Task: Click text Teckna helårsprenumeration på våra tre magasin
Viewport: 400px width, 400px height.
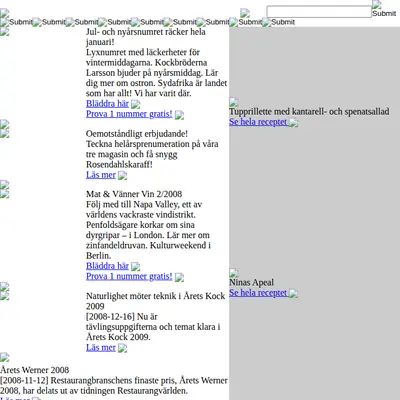Action: click(152, 149)
